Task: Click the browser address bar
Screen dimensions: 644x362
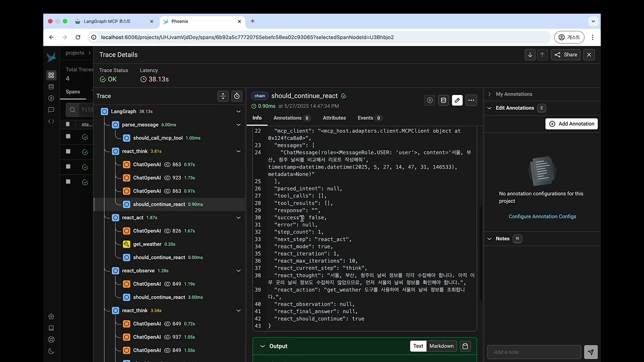Action: 319,37
